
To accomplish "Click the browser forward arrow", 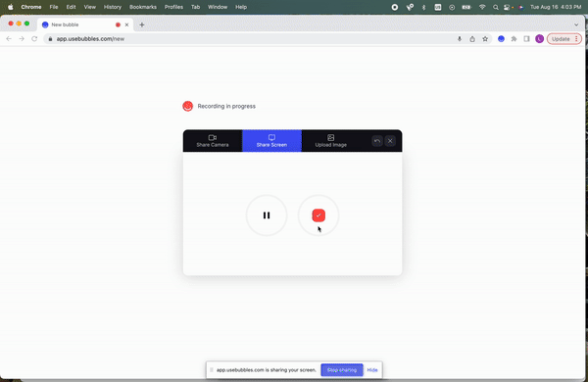I will (x=22, y=38).
